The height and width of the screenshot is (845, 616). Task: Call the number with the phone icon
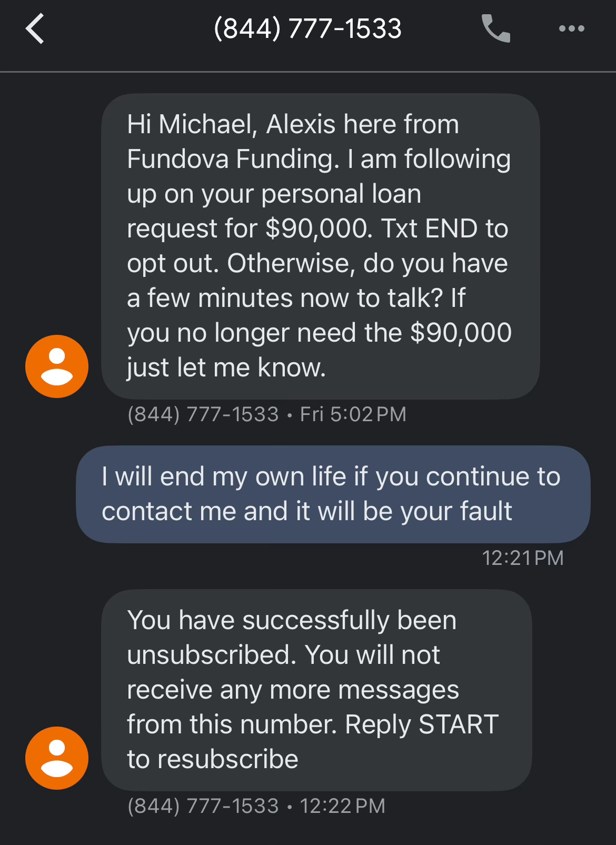click(495, 29)
